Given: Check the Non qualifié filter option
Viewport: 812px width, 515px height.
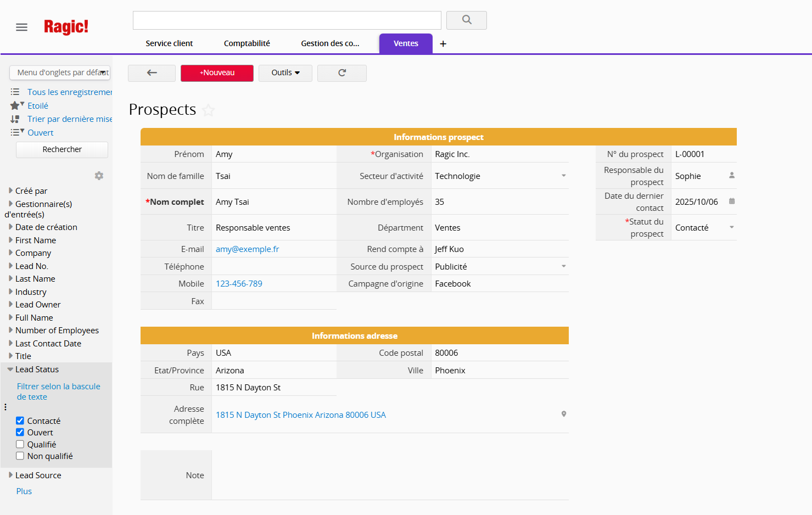Looking at the screenshot, I should point(20,456).
